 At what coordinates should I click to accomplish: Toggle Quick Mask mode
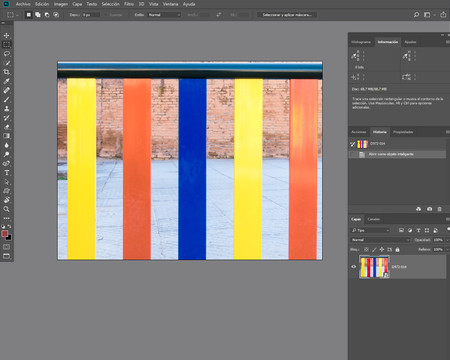(6, 247)
